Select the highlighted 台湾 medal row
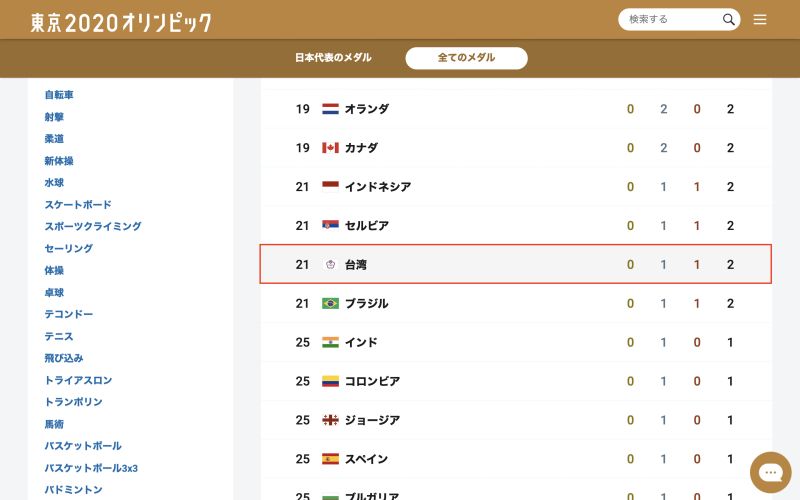Screen dimensions: 800x500 click(515, 264)
